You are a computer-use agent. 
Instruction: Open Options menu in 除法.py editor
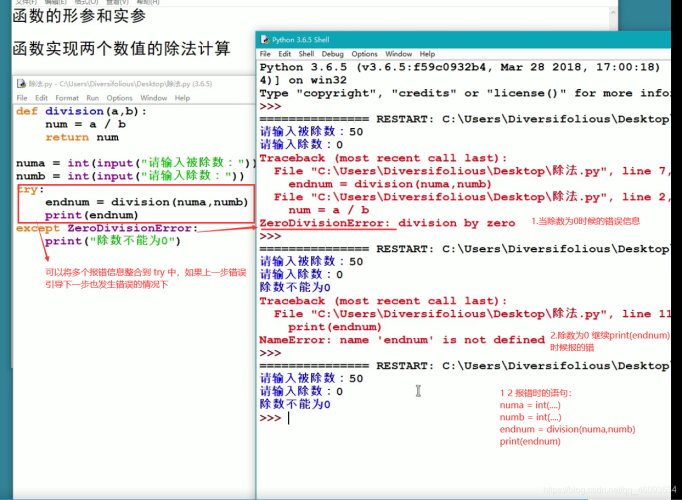pos(119,98)
